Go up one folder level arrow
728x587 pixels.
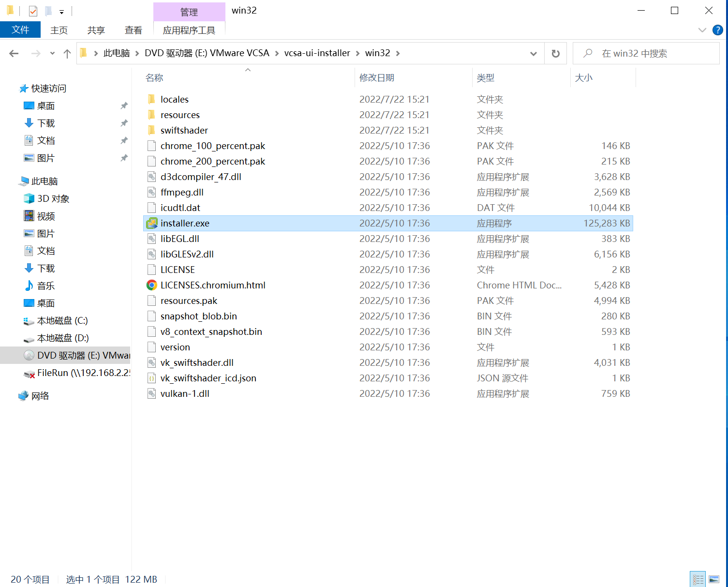67,53
